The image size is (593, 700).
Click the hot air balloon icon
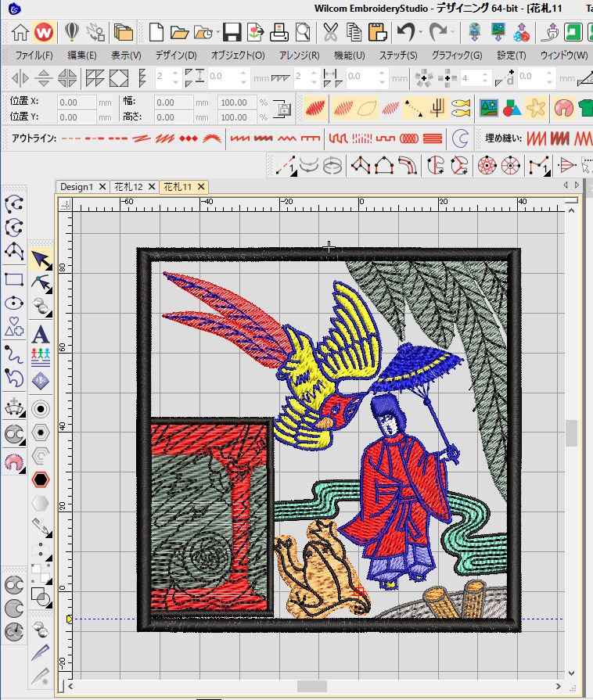pos(71,32)
